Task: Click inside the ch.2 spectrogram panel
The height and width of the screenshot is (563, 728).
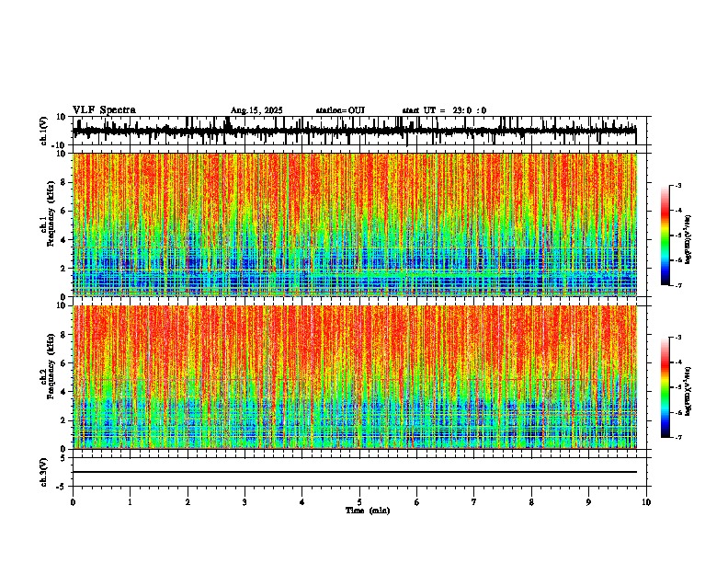Action: click(355, 377)
